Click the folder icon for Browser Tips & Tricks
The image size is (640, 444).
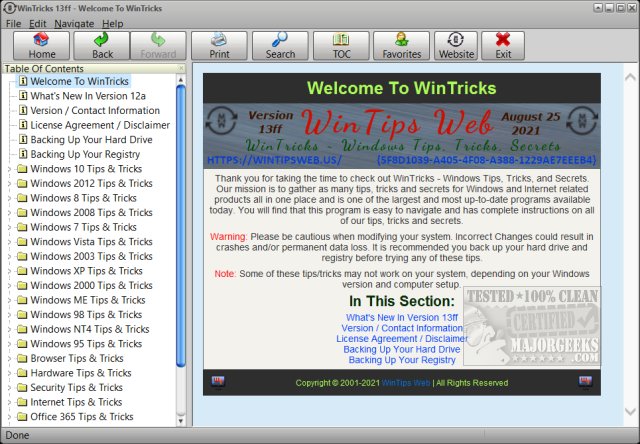[22, 358]
